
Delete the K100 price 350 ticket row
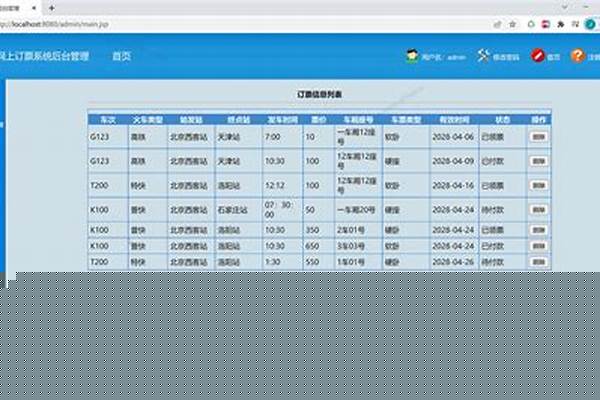539,230
